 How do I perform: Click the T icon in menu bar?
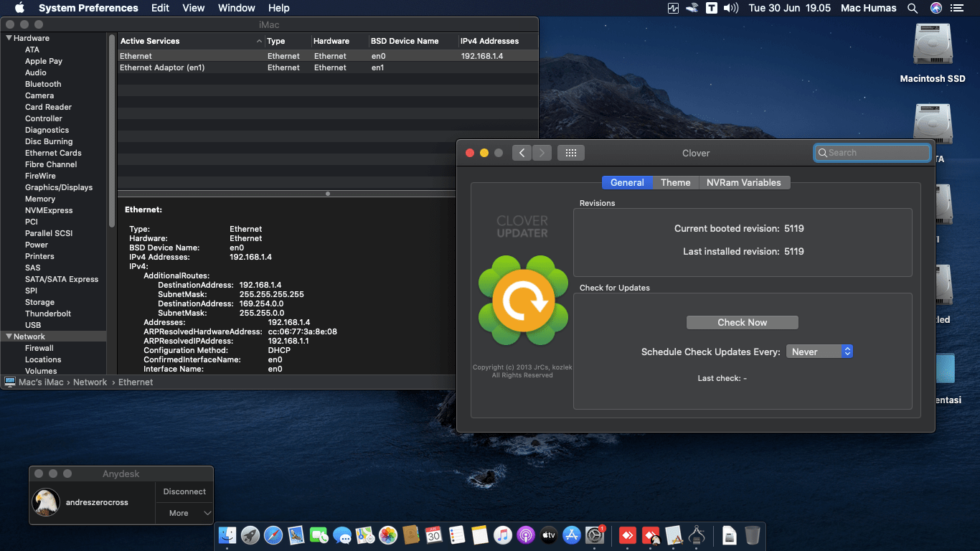[712, 8]
